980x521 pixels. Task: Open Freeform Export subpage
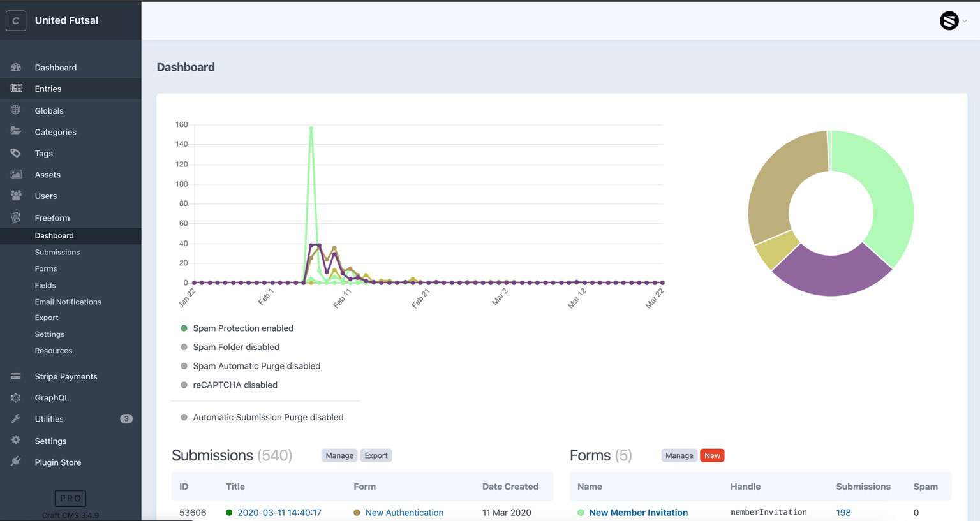pos(47,318)
